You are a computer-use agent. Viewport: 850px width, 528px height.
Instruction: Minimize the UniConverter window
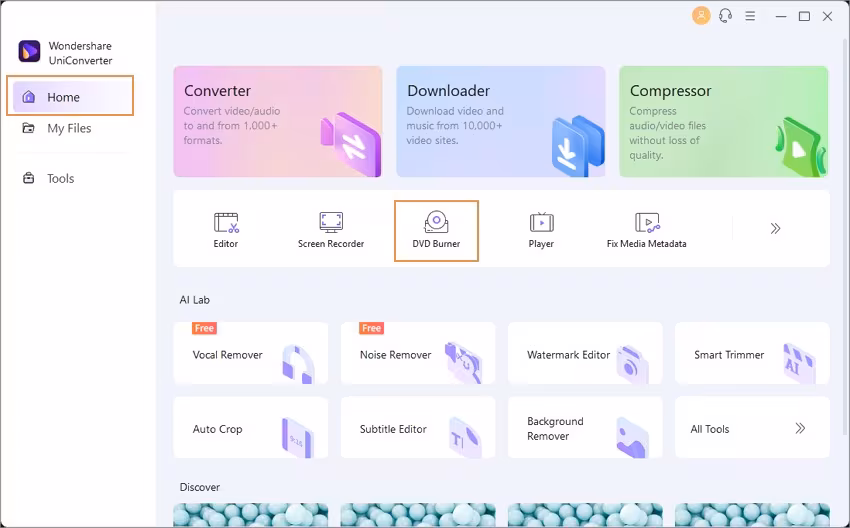[x=781, y=16]
